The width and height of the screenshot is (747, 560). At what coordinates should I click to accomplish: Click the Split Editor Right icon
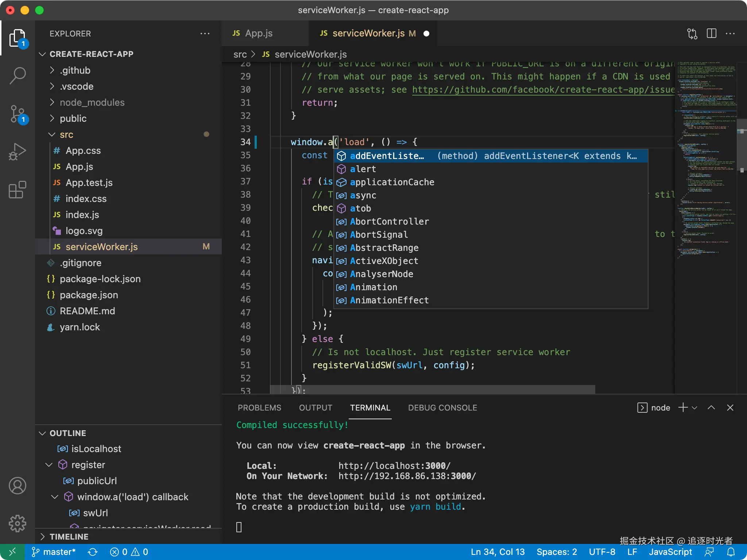[711, 34]
